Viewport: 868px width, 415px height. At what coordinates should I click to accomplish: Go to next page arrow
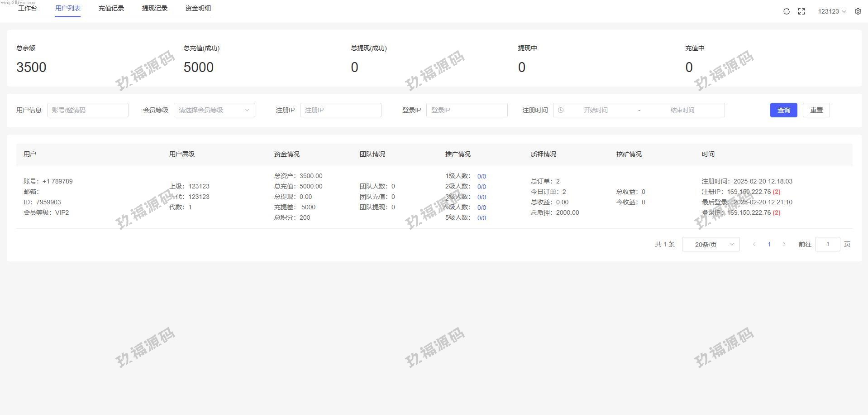(784, 244)
